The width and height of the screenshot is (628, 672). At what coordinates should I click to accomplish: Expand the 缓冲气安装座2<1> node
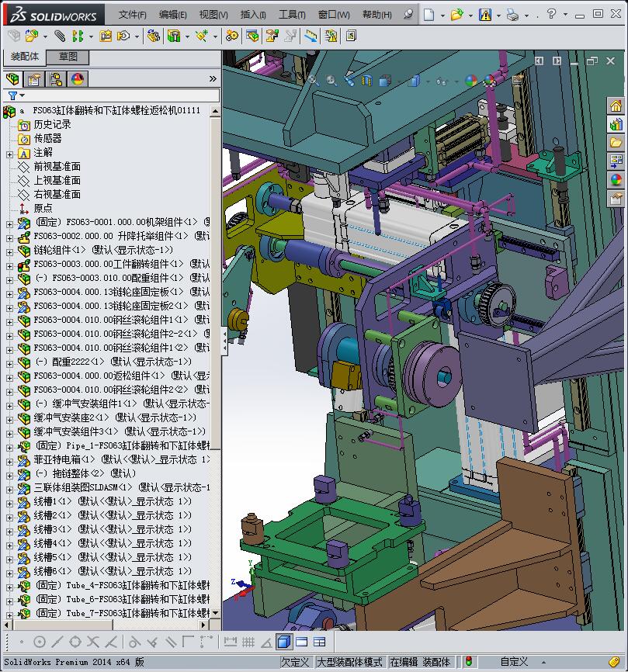click(x=9, y=420)
